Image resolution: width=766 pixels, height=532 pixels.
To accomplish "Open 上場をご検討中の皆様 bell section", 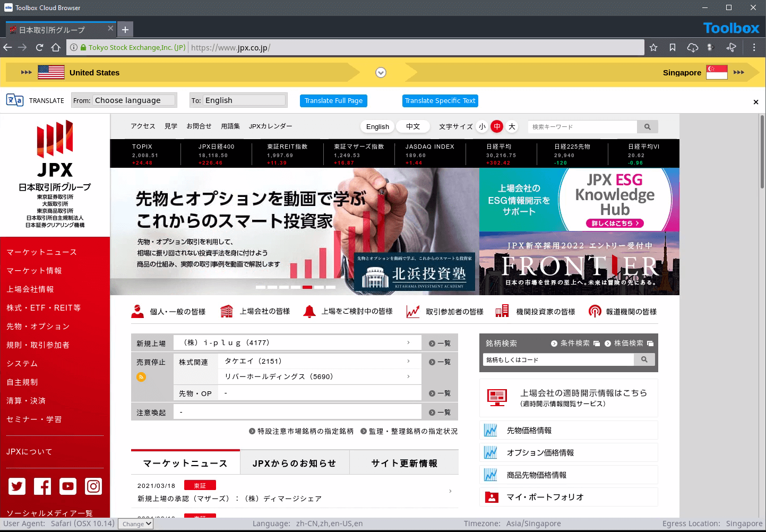I will click(x=348, y=312).
